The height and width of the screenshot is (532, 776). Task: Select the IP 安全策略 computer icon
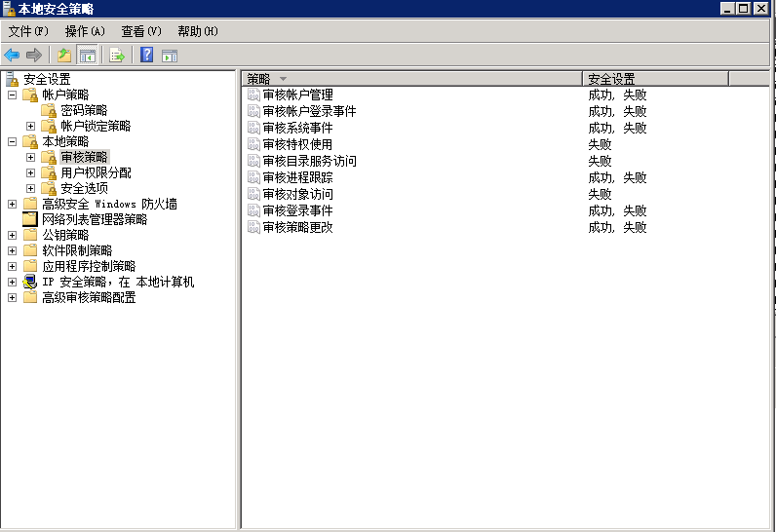(x=29, y=282)
